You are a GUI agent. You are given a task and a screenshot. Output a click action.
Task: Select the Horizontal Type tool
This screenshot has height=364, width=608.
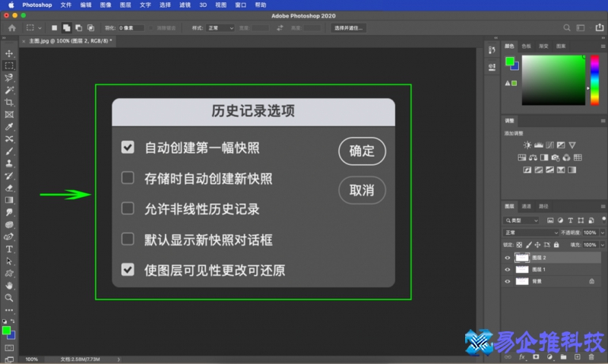tap(9, 248)
